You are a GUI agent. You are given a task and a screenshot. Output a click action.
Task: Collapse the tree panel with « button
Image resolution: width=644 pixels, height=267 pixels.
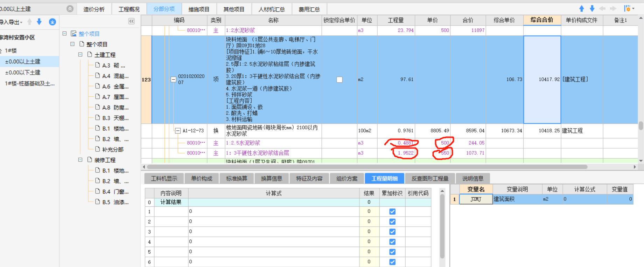pyautogui.click(x=132, y=21)
